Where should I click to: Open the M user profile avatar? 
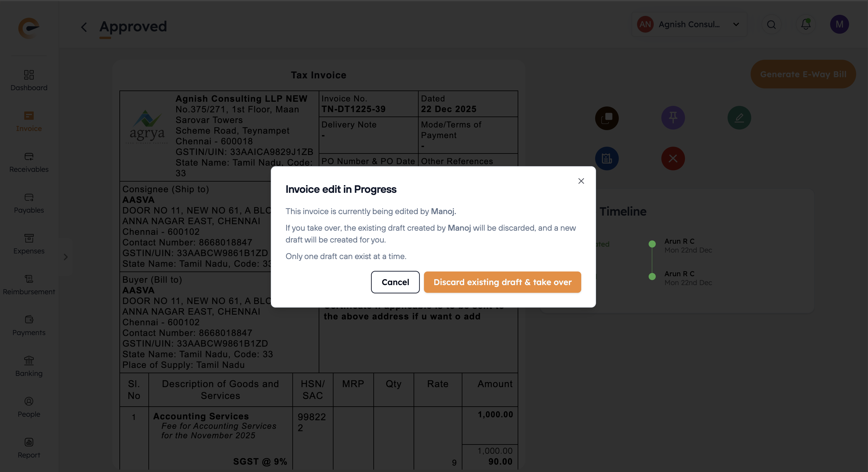pos(839,24)
